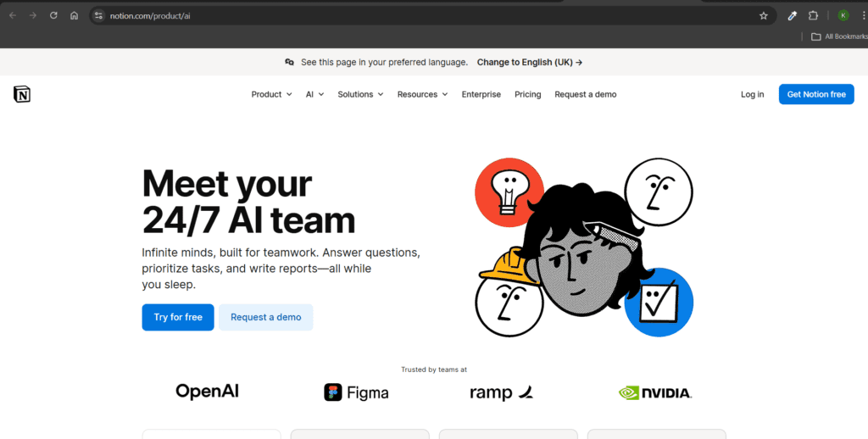Open the green profile avatar

843,15
